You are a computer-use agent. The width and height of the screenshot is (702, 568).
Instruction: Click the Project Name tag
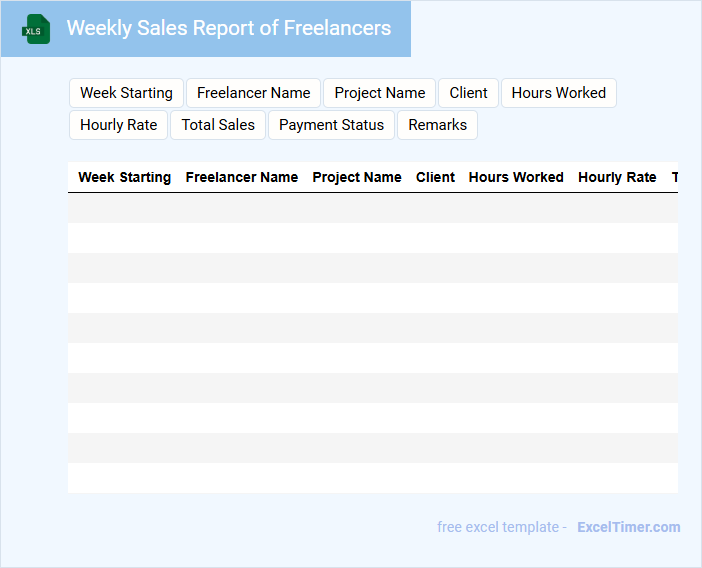[x=379, y=93]
